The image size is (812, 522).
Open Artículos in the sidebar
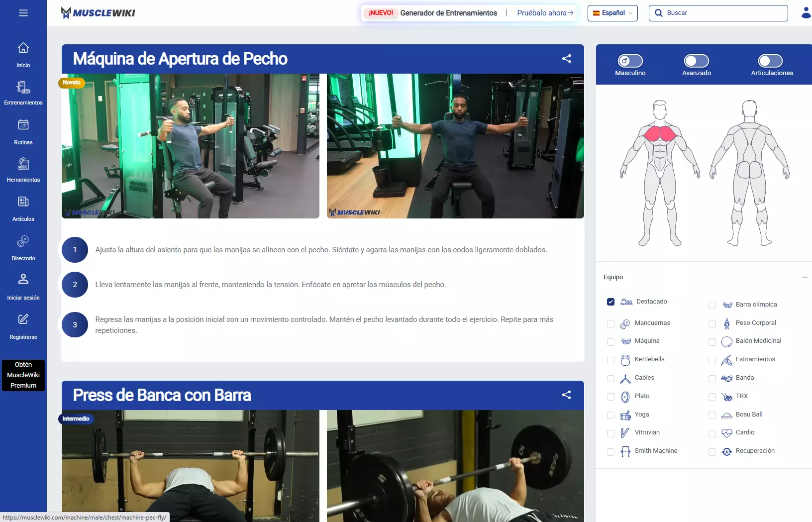click(x=23, y=209)
